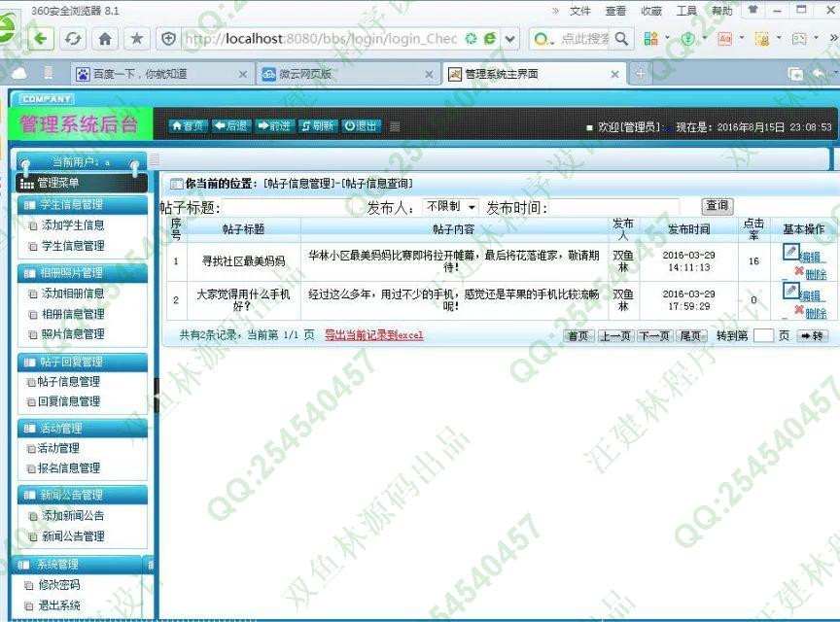Open 添加学生信息 in sidebar
Screen dimensions: 840x622
pyautogui.click(x=73, y=225)
